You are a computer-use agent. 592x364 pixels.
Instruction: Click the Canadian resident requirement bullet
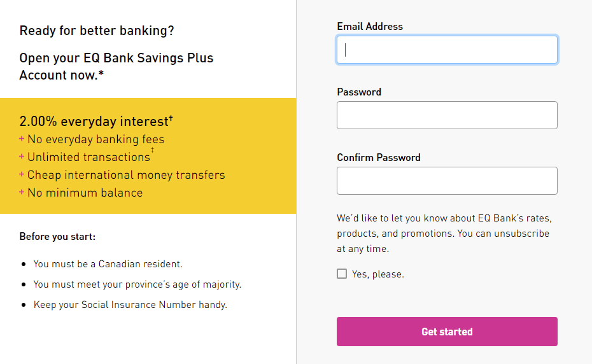(108, 263)
